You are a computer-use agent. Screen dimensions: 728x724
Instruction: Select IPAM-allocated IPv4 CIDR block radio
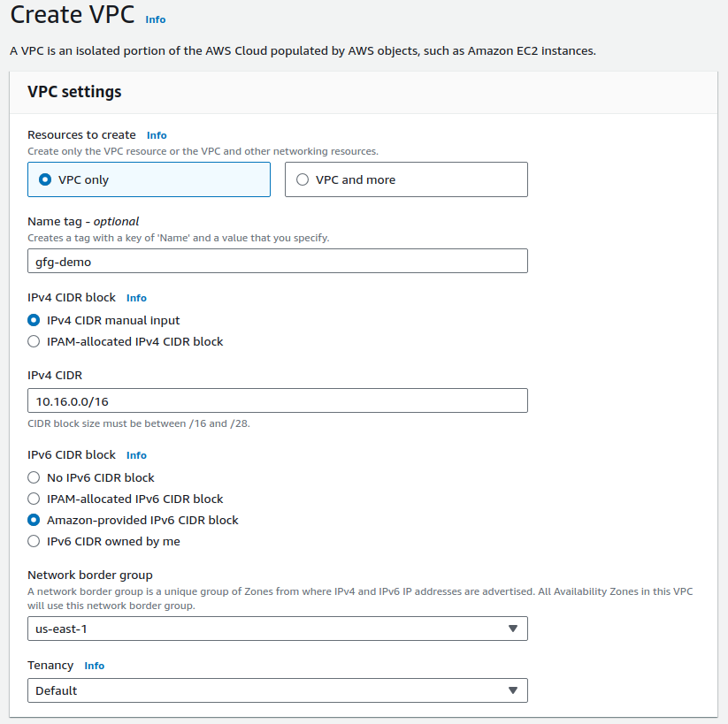pyautogui.click(x=34, y=341)
